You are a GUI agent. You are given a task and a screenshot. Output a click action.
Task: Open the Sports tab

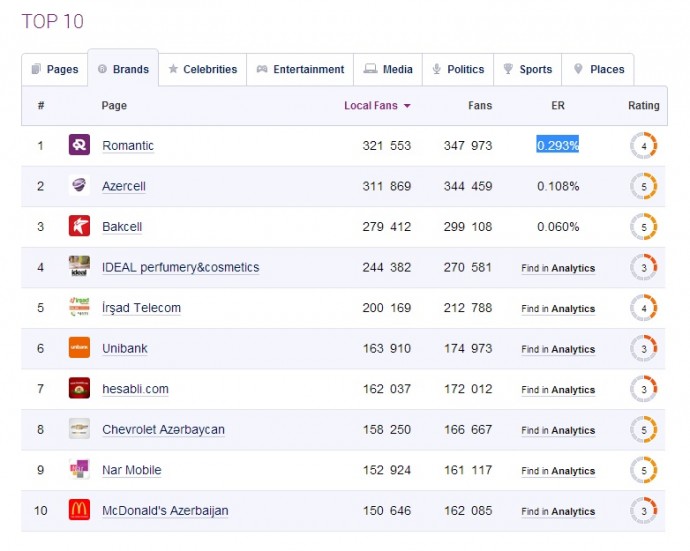528,70
